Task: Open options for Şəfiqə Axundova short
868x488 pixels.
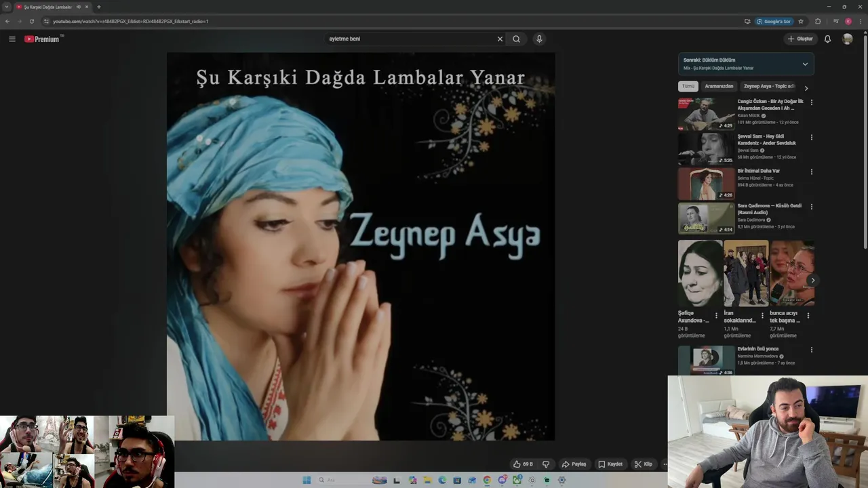Action: pyautogui.click(x=716, y=315)
